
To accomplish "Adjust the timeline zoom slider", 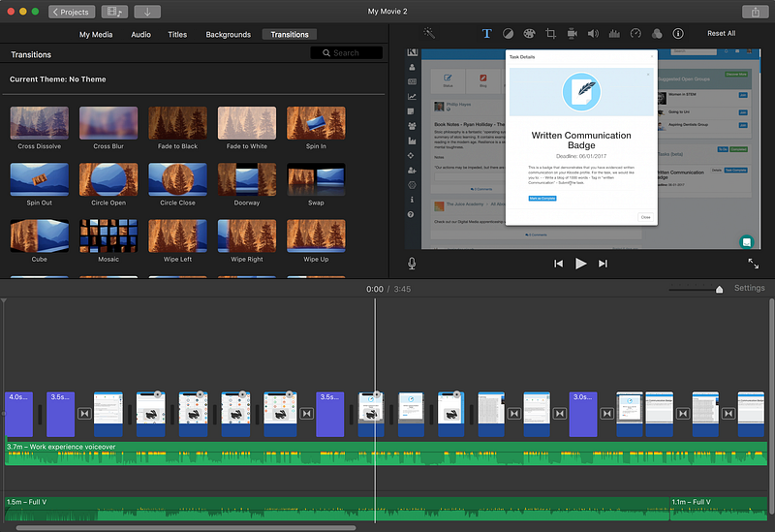I will click(x=718, y=289).
